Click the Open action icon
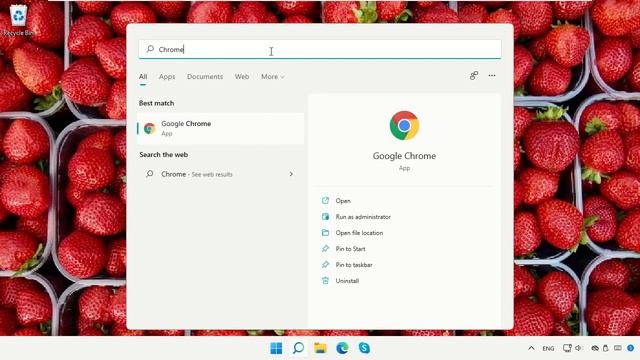 [x=325, y=200]
